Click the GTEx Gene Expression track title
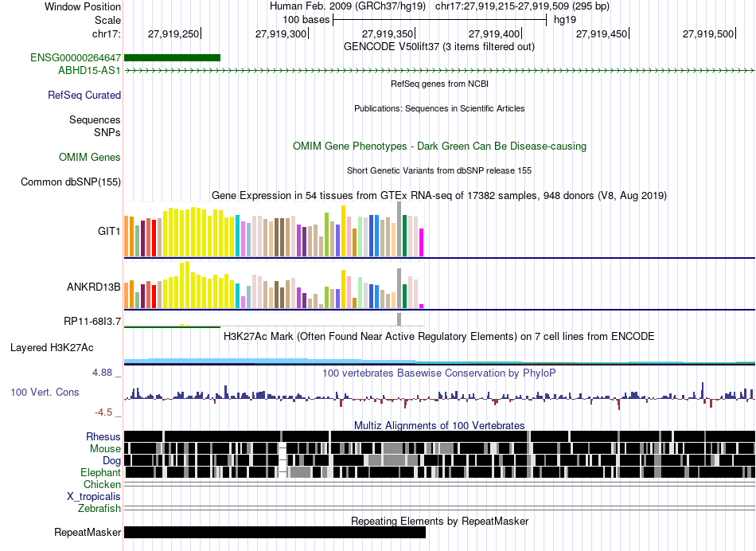The image size is (756, 551). [x=439, y=195]
